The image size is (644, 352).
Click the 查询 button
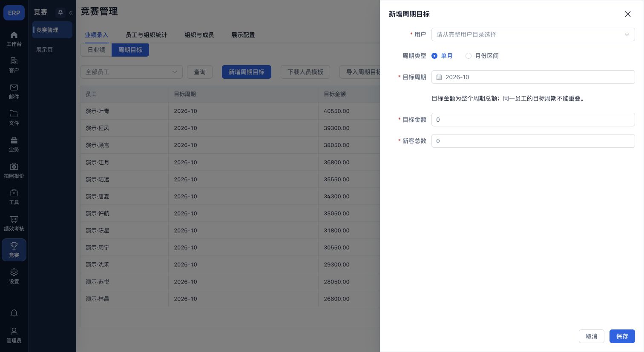[x=200, y=72]
